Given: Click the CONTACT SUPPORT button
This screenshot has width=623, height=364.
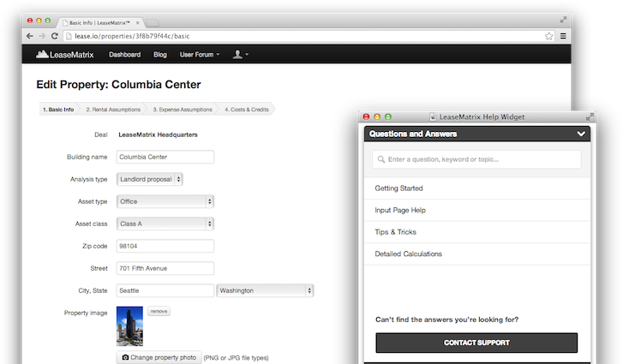Looking at the screenshot, I should tap(476, 343).
